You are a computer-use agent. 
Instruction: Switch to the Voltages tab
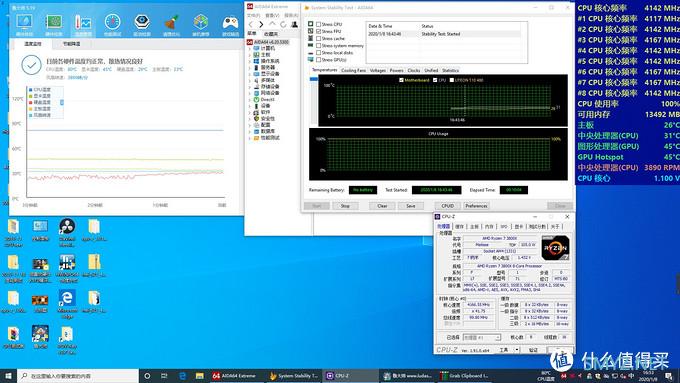pos(378,70)
